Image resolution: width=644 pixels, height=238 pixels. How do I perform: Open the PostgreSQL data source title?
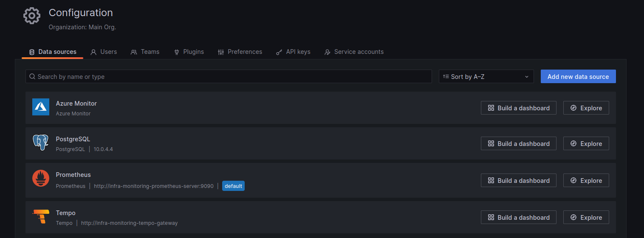[73, 139]
